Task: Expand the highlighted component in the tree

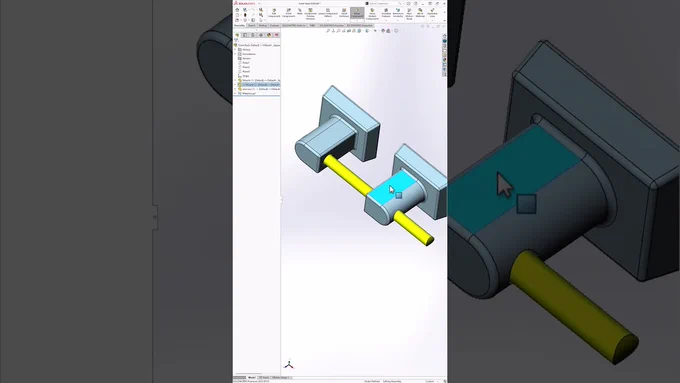Action: [x=235, y=85]
